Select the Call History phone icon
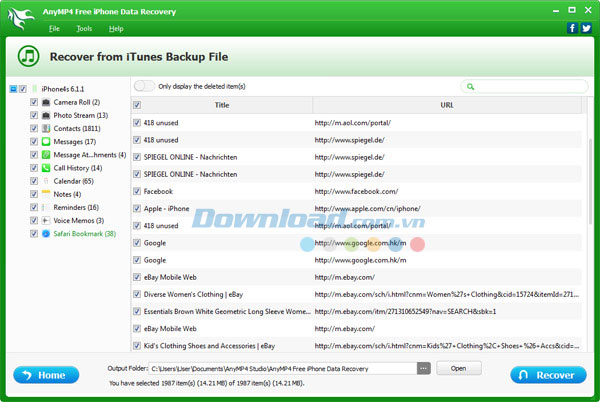The height and width of the screenshot is (402, 600). (x=46, y=168)
